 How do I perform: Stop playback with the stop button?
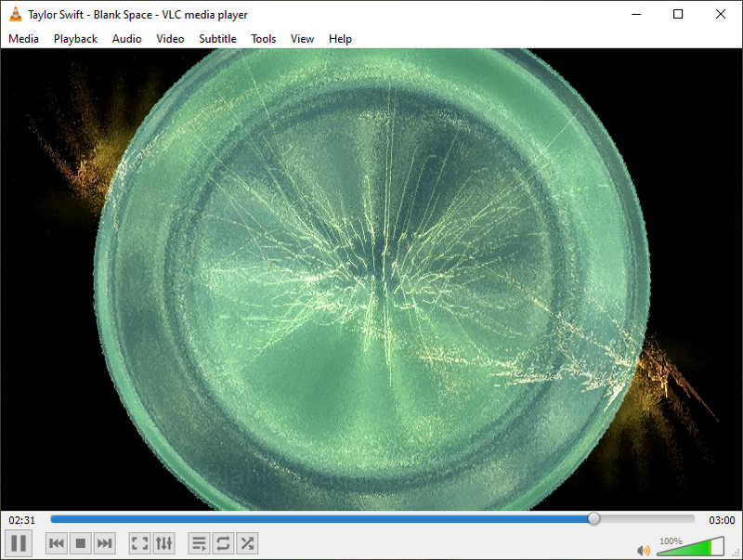[x=81, y=543]
